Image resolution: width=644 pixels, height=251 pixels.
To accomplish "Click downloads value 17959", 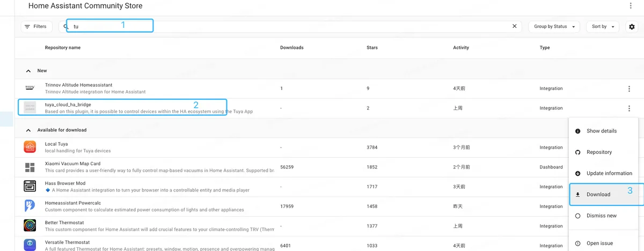I will (287, 206).
